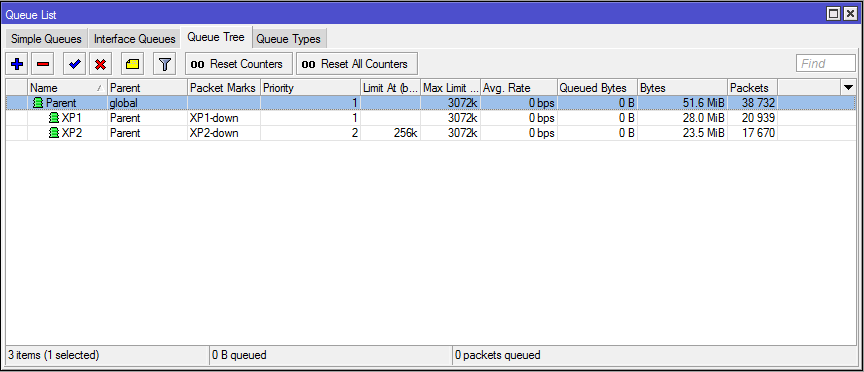Sort by the Parent column header
This screenshot has width=864, height=372.
click(x=147, y=88)
